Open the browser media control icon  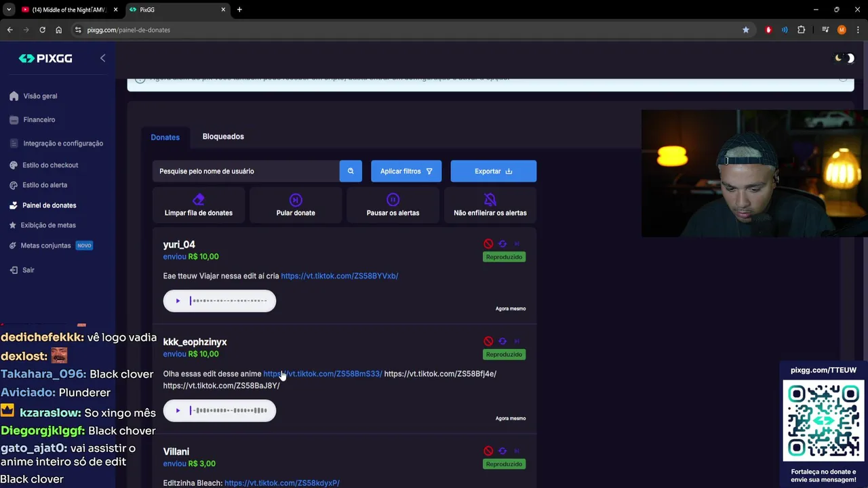pos(825,30)
